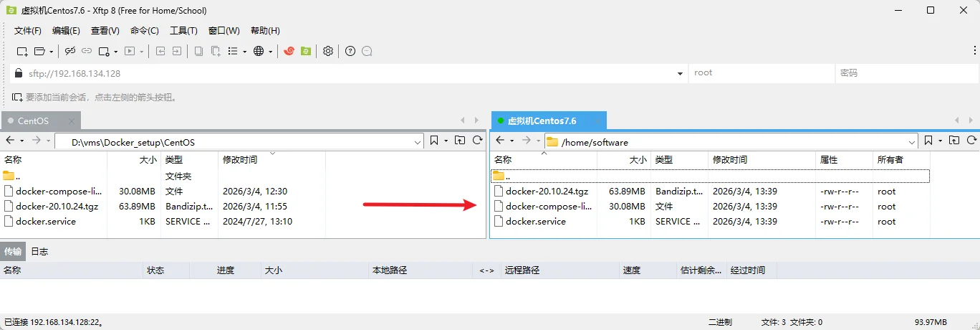Image resolution: width=980 pixels, height=330 pixels.
Task: Expand the remote /home/software path dropdown
Action: [x=912, y=142]
